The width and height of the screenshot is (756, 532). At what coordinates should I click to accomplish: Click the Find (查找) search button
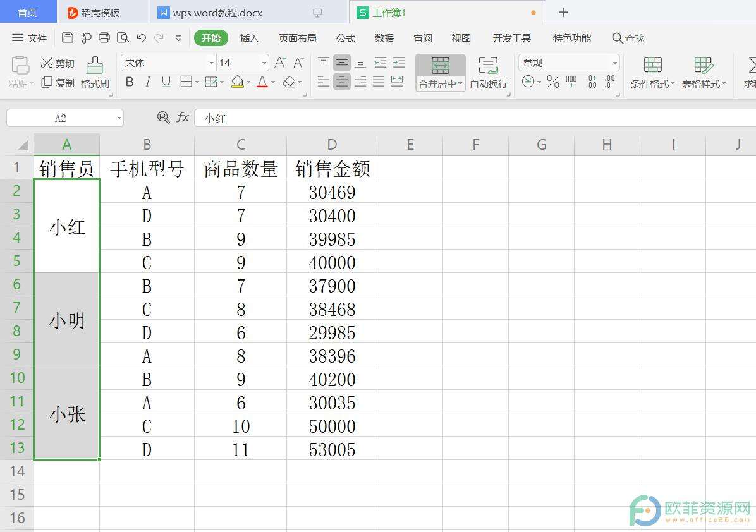[x=628, y=38]
